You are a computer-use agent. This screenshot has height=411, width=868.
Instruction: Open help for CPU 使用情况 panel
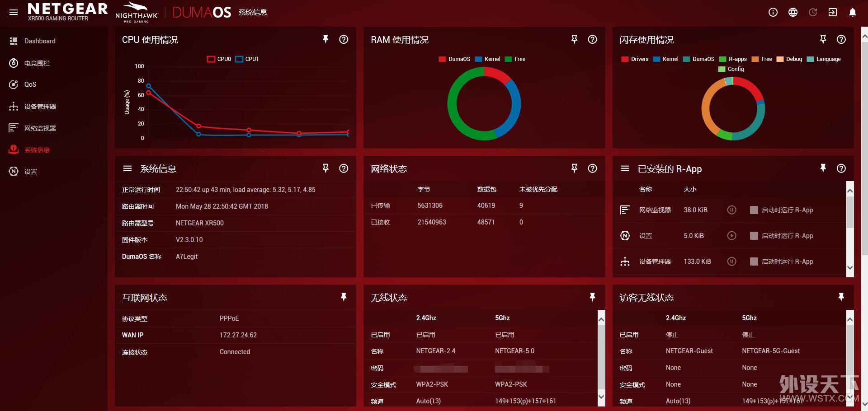(x=344, y=39)
